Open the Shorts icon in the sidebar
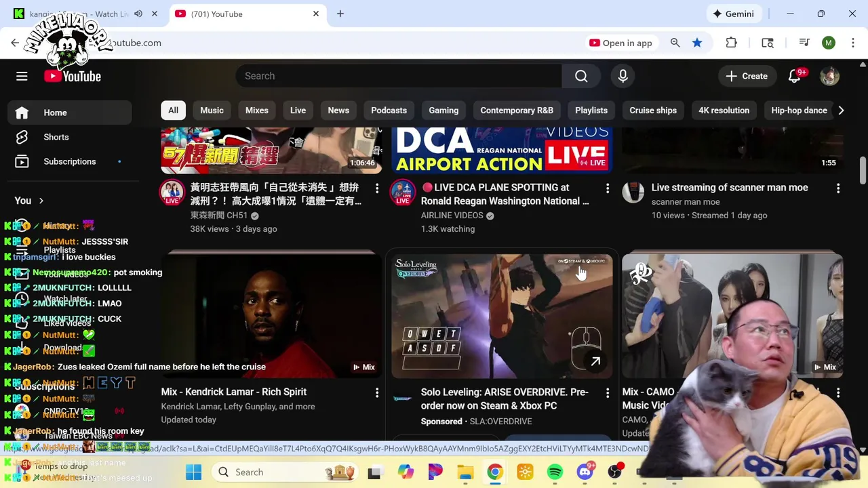 (22, 137)
